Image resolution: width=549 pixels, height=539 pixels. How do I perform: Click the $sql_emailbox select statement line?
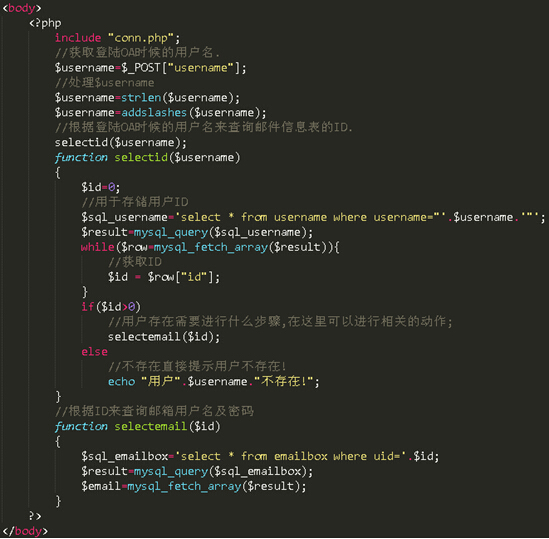pos(260,456)
